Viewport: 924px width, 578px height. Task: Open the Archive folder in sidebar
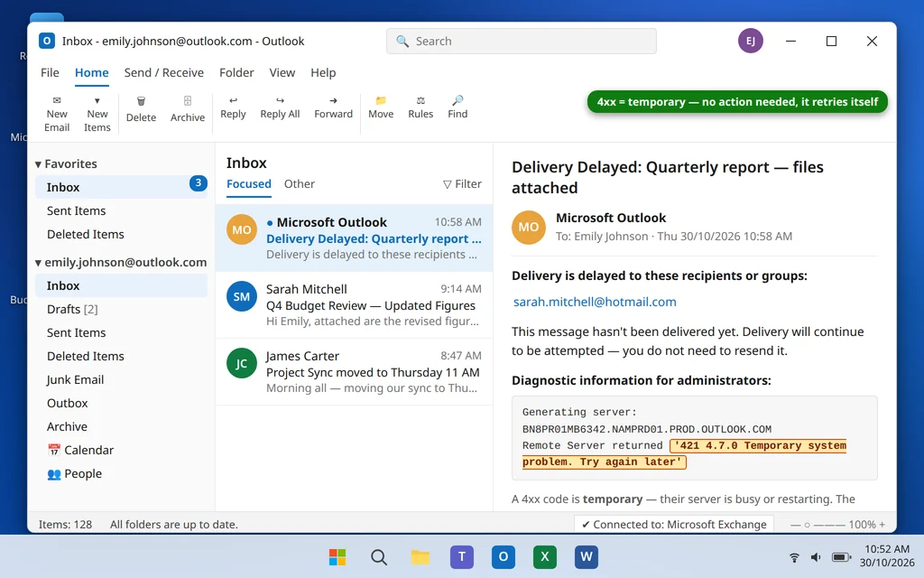click(121, 426)
